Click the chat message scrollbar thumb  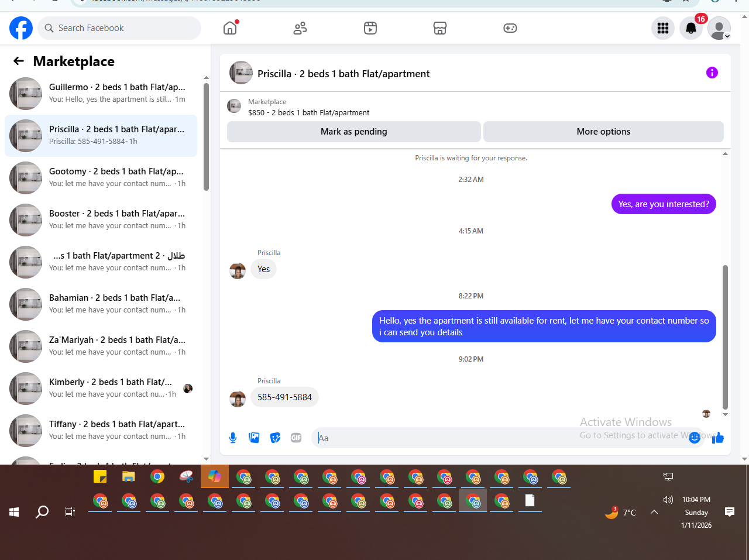[x=725, y=337]
